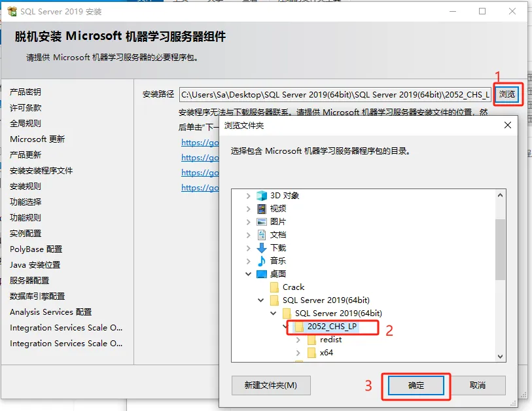The height and width of the screenshot is (411, 532).
Task: Select the 文档 folder icon
Action: point(262,235)
